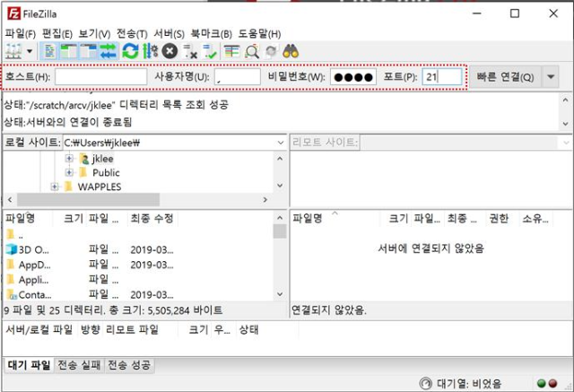Toggle message log display icon
The width and height of the screenshot is (574, 392).
tap(49, 51)
